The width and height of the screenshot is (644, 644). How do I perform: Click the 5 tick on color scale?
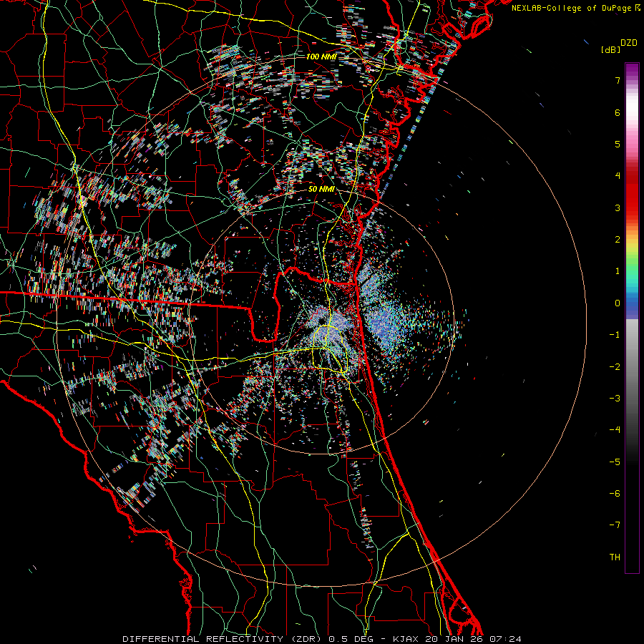click(618, 144)
